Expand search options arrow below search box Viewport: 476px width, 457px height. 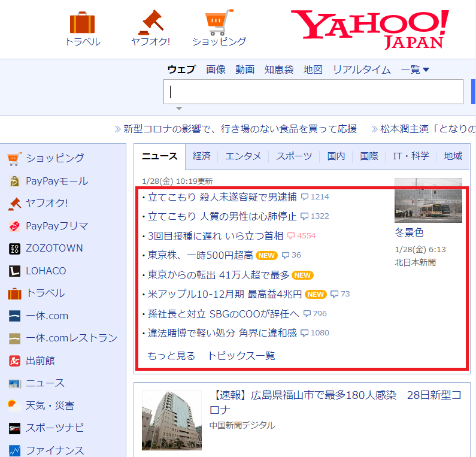[x=179, y=108]
